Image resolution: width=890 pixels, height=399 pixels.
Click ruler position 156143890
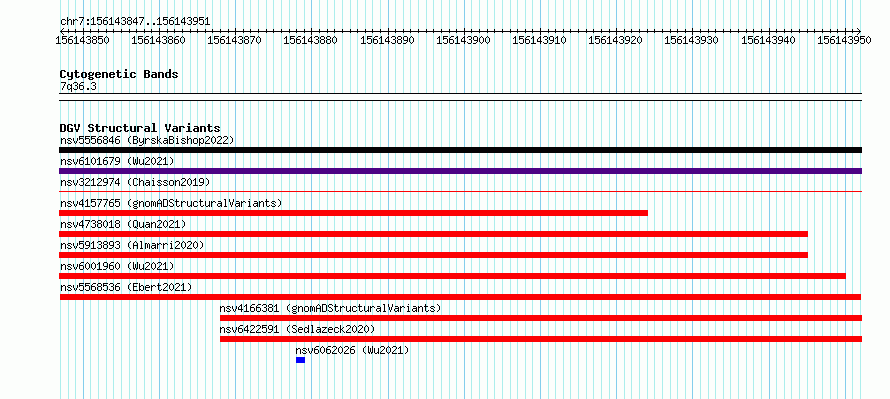[388, 40]
